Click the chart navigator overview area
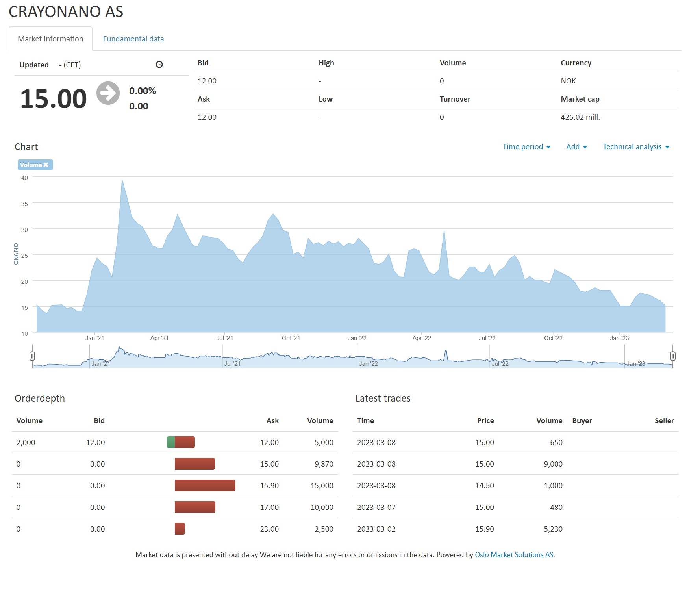Screen dimensions: 700x589 tap(353, 356)
